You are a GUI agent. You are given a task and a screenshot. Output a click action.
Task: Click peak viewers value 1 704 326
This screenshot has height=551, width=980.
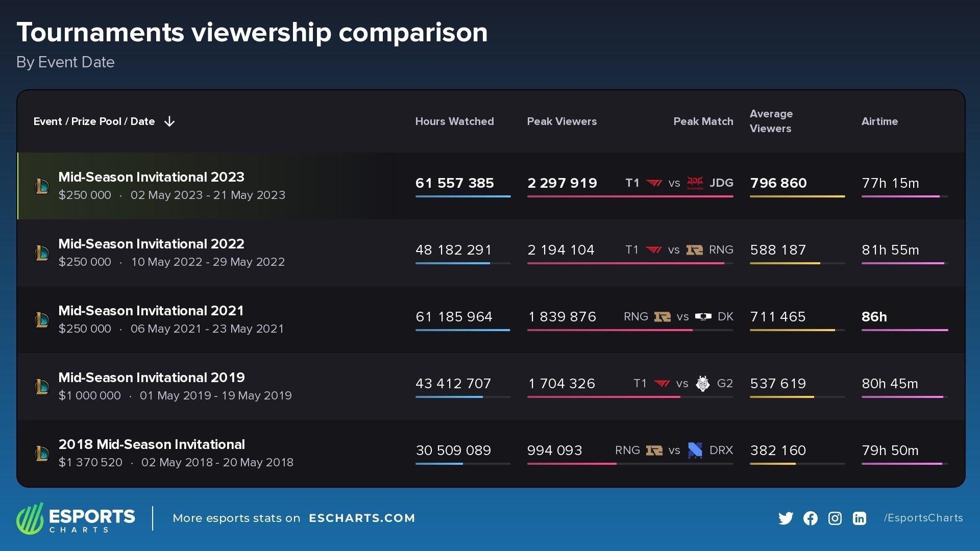[x=561, y=384]
